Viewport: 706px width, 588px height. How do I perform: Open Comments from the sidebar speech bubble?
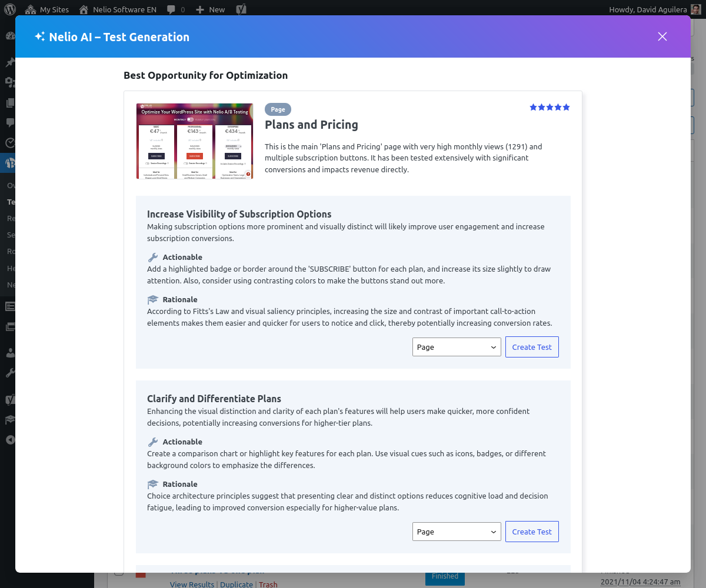[10, 122]
